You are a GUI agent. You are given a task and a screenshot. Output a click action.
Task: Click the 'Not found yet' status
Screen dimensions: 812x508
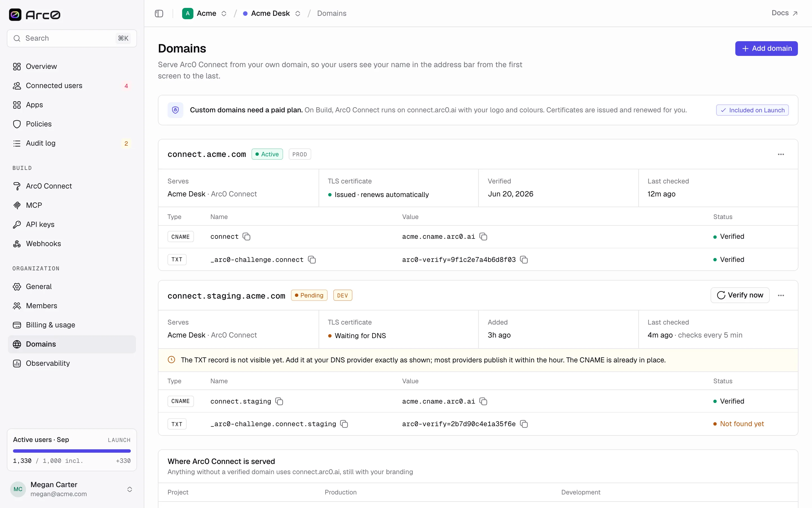738,424
